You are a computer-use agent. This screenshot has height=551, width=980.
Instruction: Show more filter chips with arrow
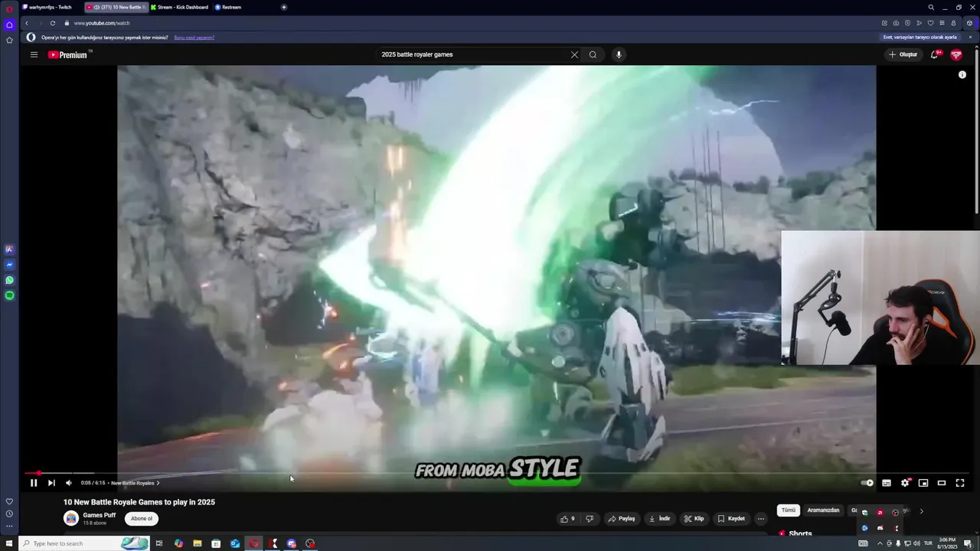tap(921, 511)
